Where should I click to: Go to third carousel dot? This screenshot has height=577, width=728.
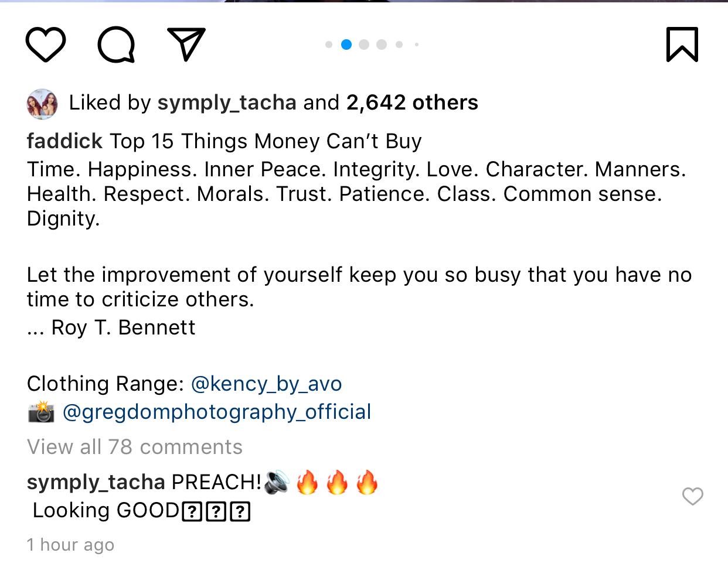point(364,45)
